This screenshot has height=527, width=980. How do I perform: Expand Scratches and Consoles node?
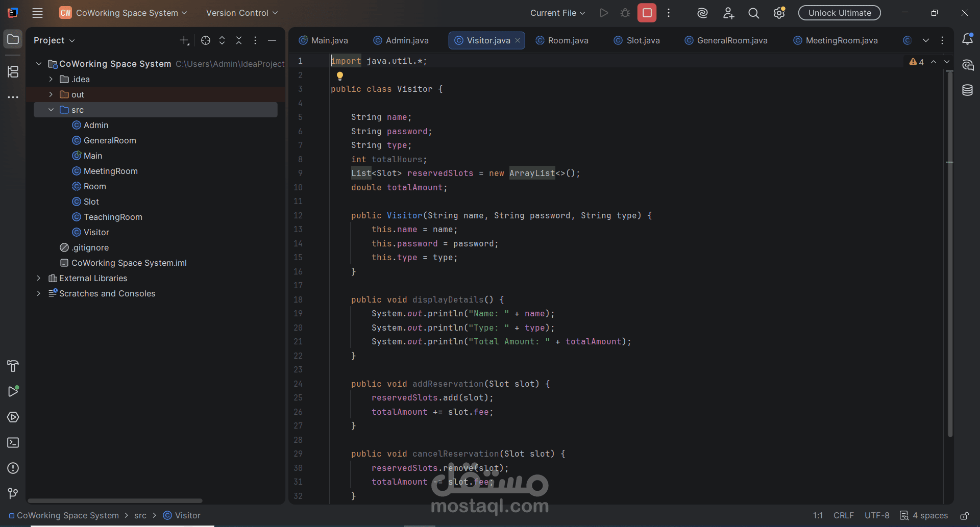(x=39, y=293)
